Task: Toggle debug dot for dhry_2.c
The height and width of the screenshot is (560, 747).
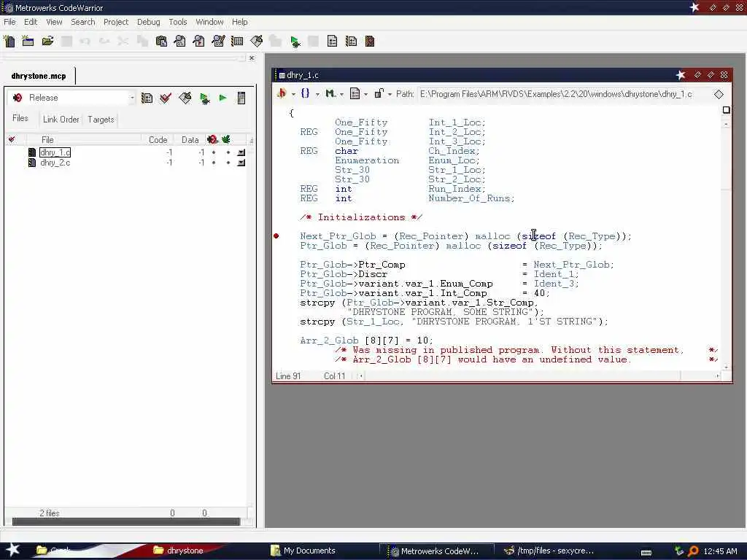Action: [228, 163]
